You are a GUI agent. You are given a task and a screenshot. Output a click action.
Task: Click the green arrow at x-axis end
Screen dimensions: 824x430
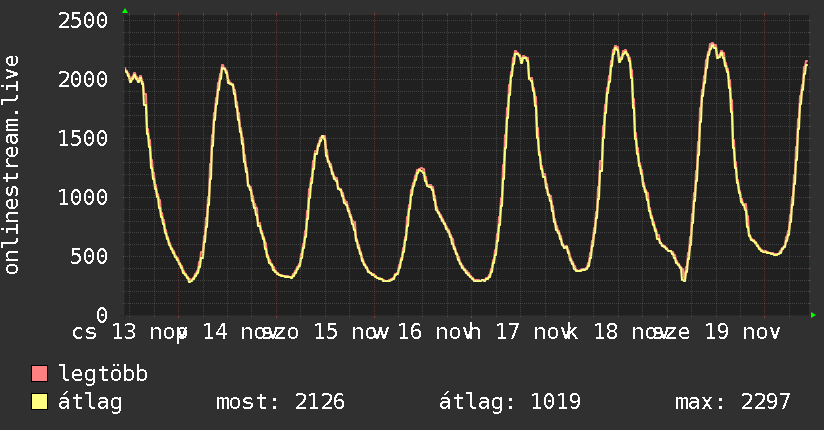813,315
